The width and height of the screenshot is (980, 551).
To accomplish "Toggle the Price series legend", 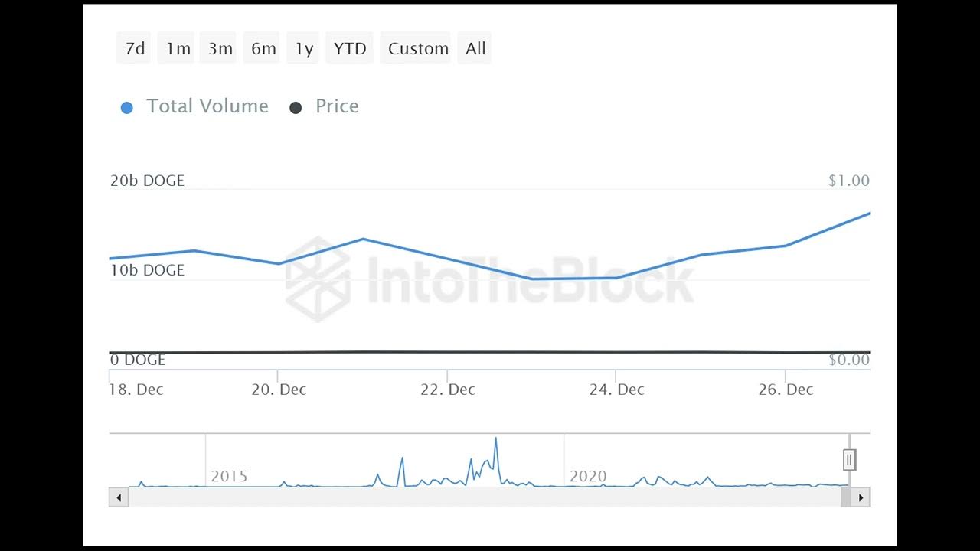I will [x=337, y=106].
